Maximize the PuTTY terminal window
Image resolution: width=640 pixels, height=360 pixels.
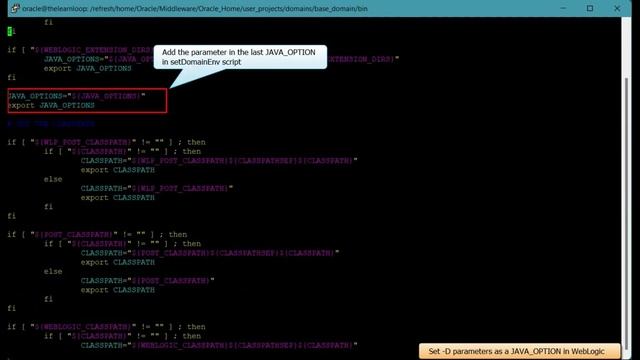[590, 8]
